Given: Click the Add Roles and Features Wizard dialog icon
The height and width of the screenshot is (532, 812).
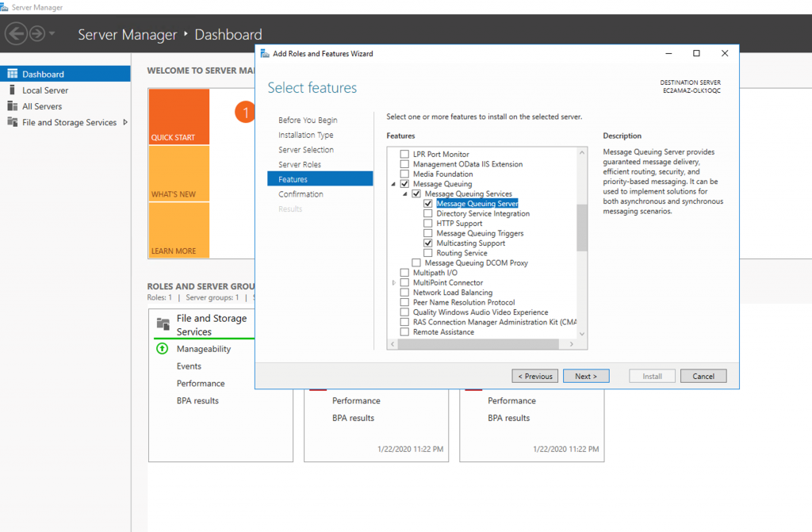Looking at the screenshot, I should pyautogui.click(x=266, y=53).
